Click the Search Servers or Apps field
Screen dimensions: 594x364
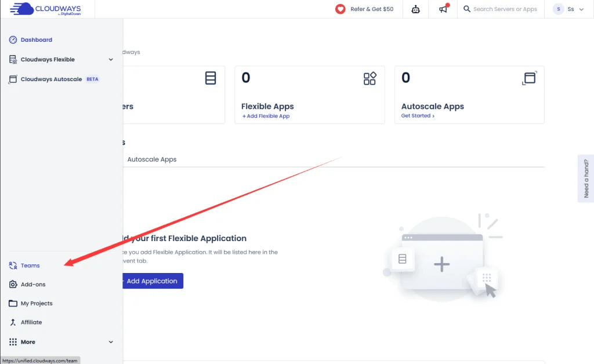(x=505, y=9)
